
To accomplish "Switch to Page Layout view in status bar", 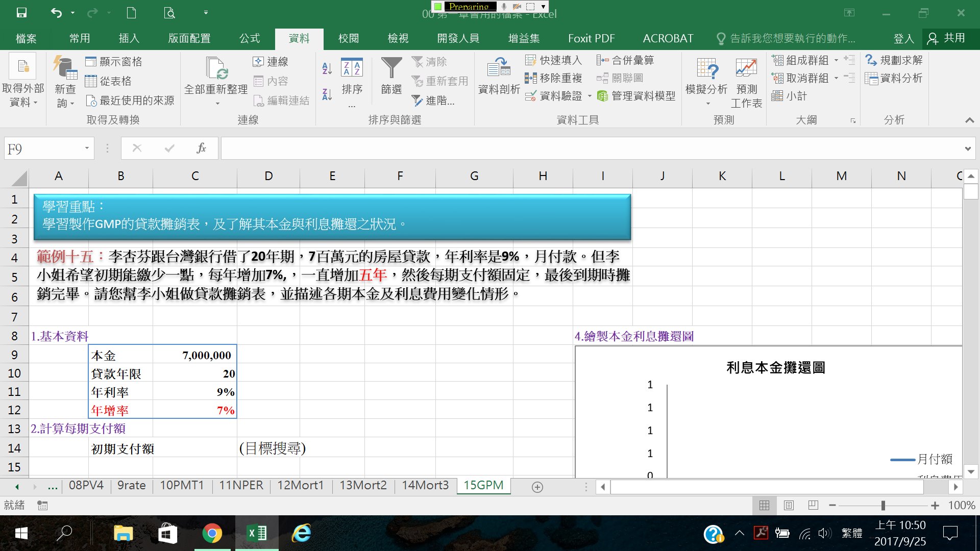I will point(789,505).
